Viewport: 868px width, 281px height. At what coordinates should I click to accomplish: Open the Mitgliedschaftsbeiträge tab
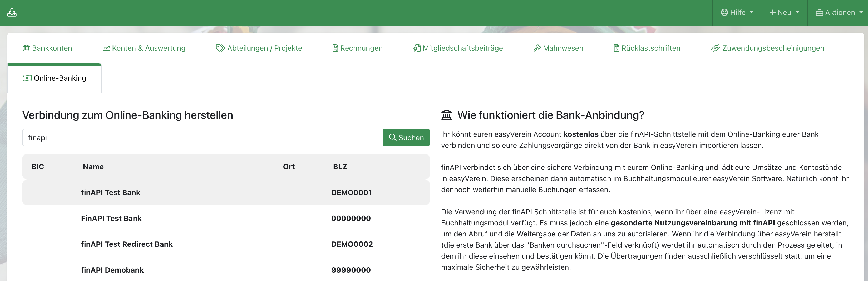458,48
